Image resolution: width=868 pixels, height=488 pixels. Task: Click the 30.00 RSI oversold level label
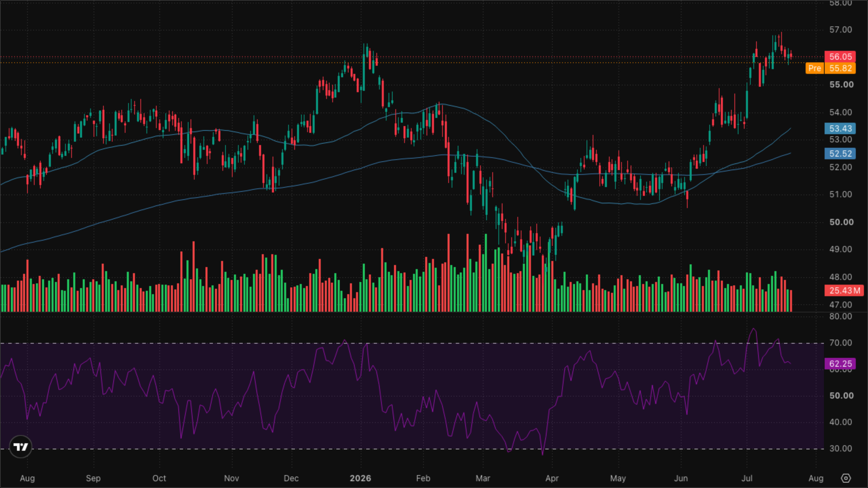coord(841,448)
